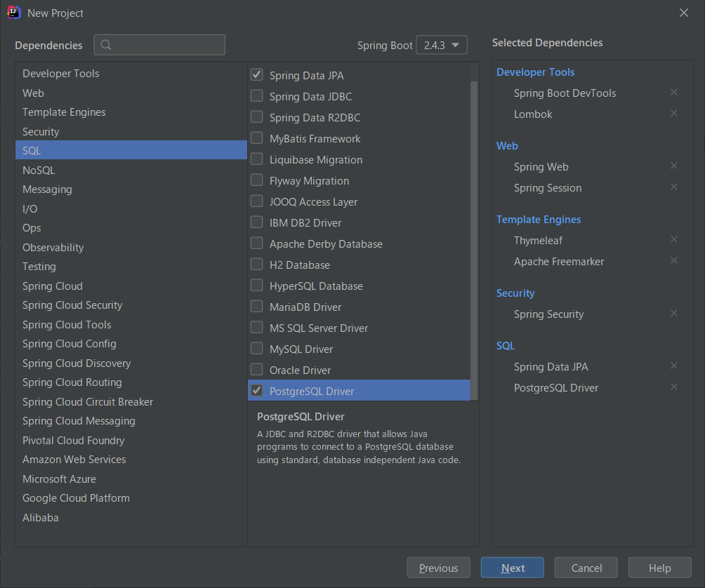Remove Spring Security from selected dependencies
This screenshot has width=705, height=588.
click(673, 314)
